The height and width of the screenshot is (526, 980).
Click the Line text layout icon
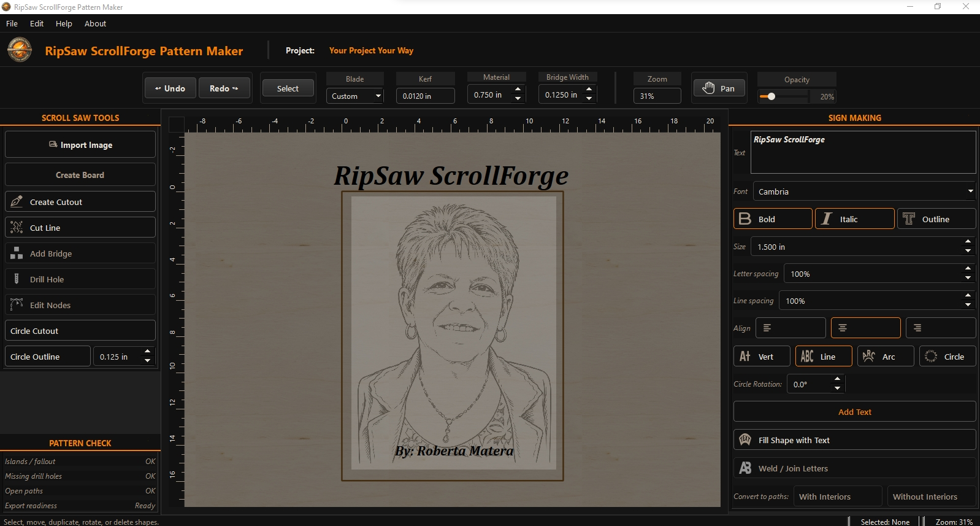pos(807,356)
